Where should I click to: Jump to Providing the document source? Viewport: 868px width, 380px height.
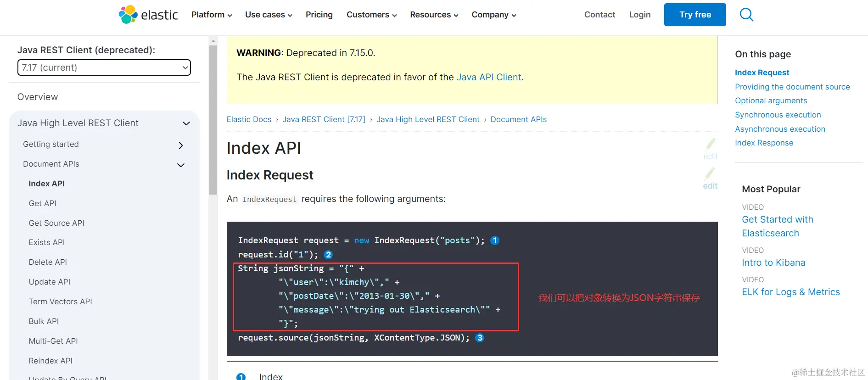click(x=792, y=87)
